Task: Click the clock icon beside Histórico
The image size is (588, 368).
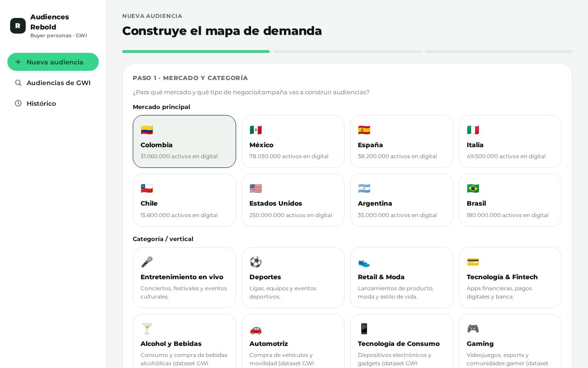Action: pos(18,103)
